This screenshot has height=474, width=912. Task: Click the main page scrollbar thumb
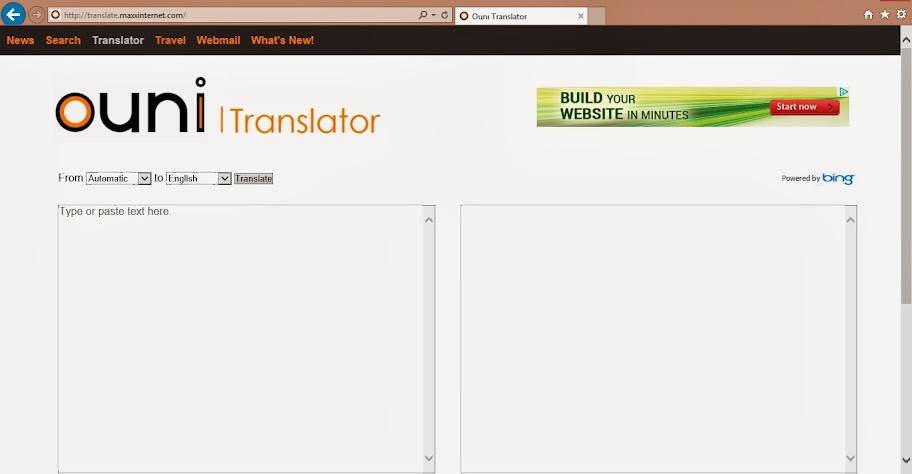click(906, 176)
